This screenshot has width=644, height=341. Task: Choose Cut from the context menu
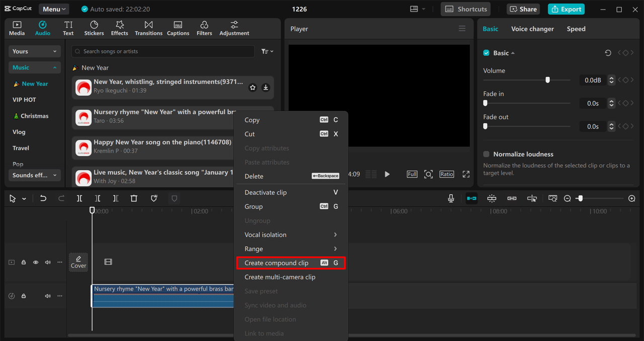pyautogui.click(x=291, y=134)
